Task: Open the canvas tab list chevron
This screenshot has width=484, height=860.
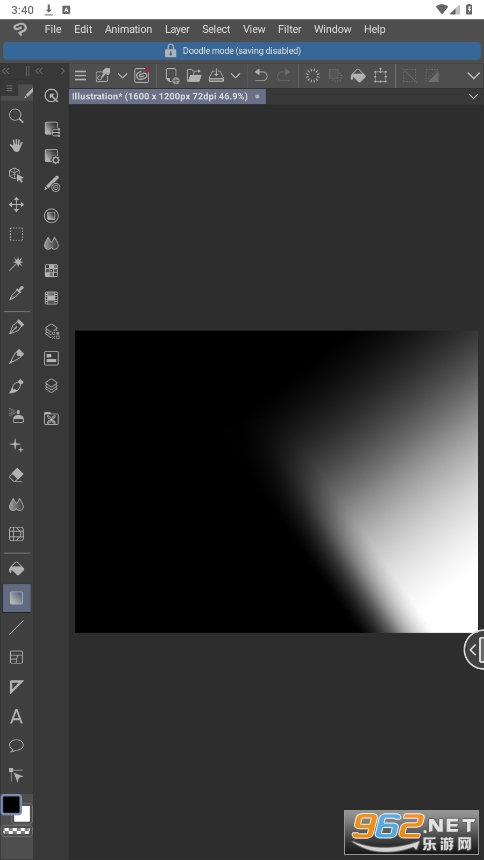Action: [x=473, y=97]
